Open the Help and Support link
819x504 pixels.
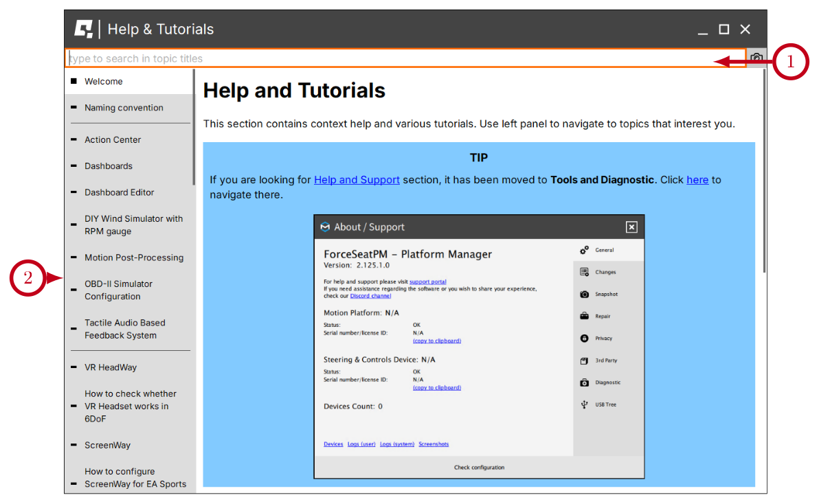point(357,180)
